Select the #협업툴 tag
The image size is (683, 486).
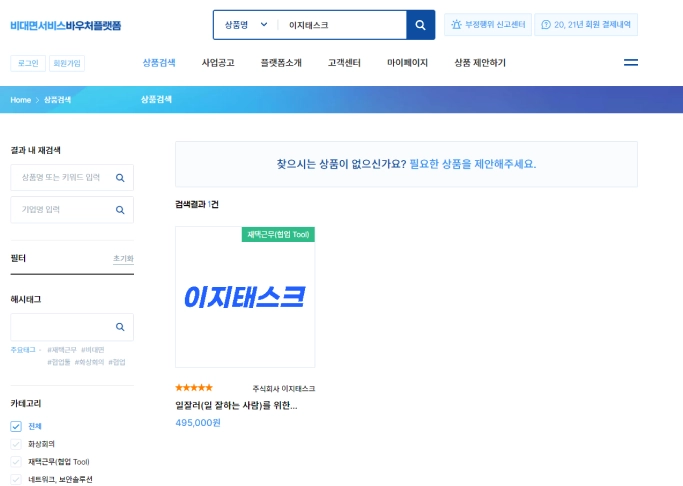[59, 362]
